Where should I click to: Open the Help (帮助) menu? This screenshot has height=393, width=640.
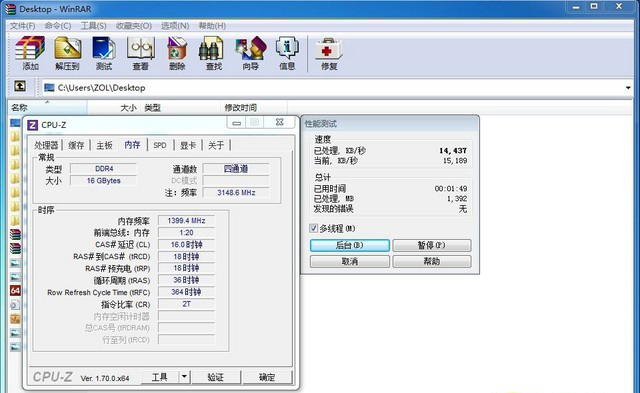pyautogui.click(x=212, y=26)
